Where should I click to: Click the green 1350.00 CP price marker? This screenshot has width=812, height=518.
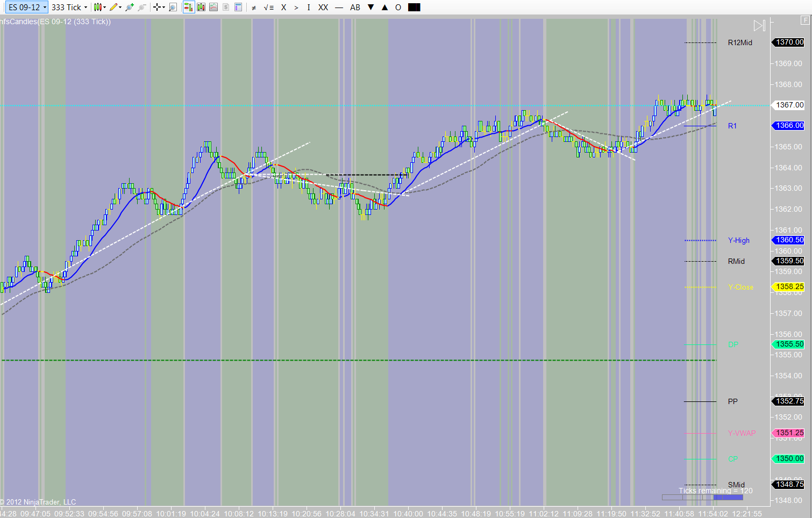(789, 458)
